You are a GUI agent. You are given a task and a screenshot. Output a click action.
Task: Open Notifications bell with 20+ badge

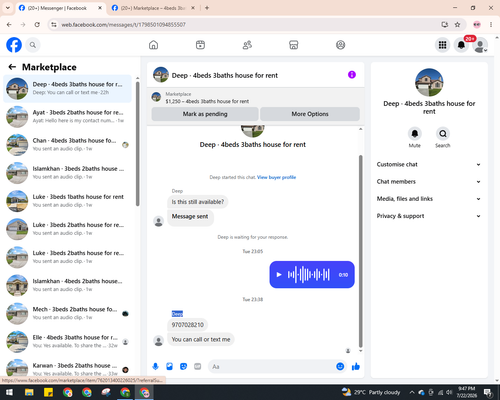pyautogui.click(x=461, y=45)
